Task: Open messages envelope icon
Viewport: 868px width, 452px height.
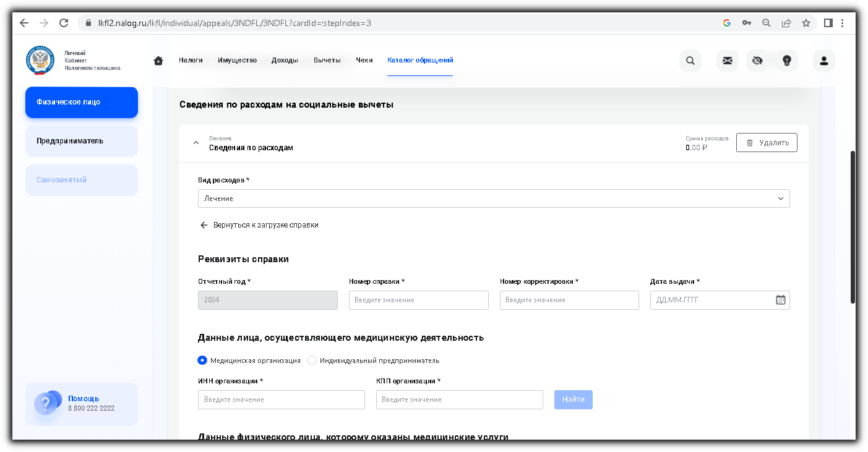Action: tap(728, 61)
